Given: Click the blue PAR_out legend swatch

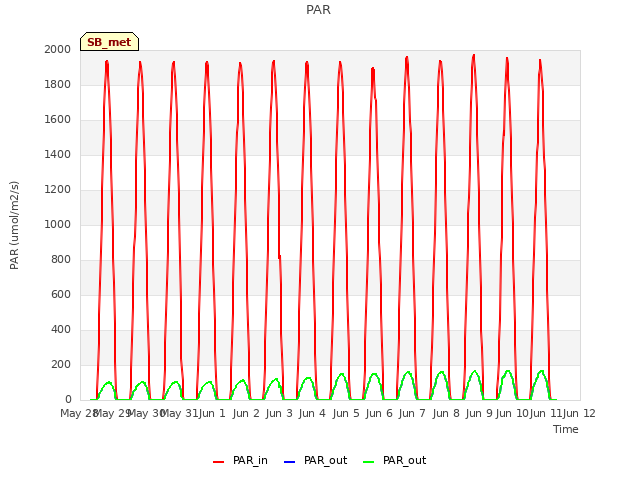Looking at the screenshot, I should coord(289,462).
